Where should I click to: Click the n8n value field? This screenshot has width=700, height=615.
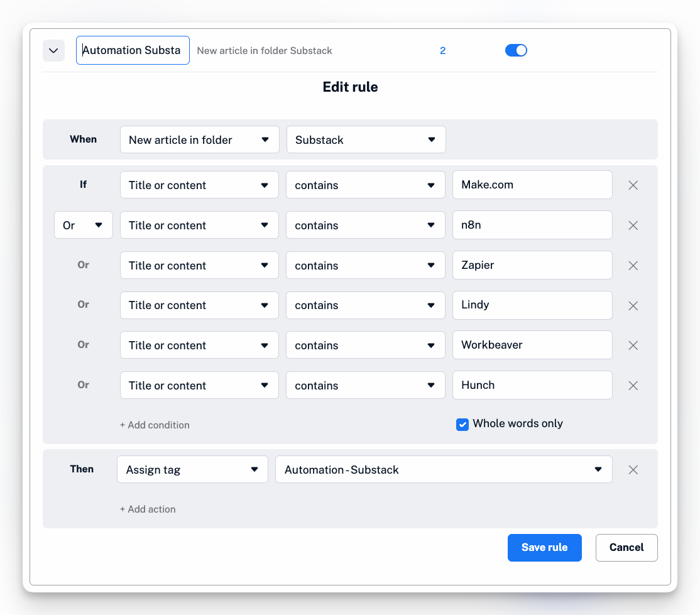pyautogui.click(x=532, y=225)
